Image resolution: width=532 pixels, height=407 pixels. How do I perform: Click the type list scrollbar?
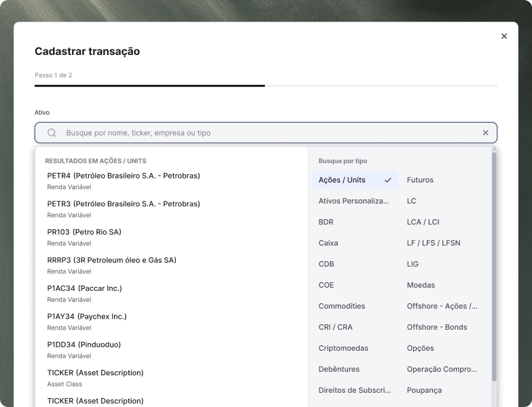coord(494,266)
